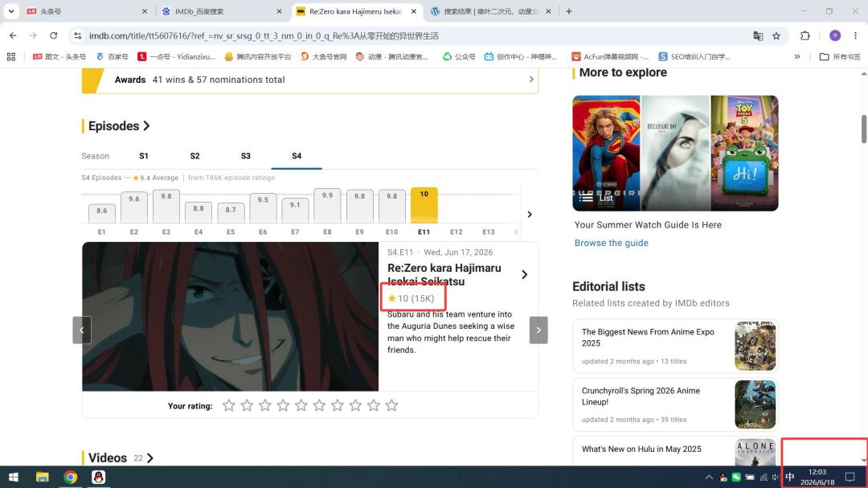Viewport: 868px width, 488px height.
Task: Open Biggest News From Anime Expo list
Action: (x=675, y=346)
